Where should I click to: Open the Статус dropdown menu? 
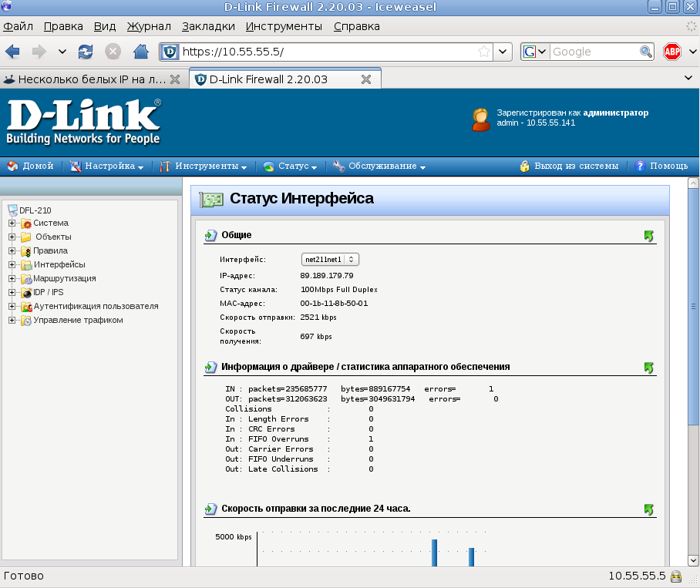tap(290, 166)
